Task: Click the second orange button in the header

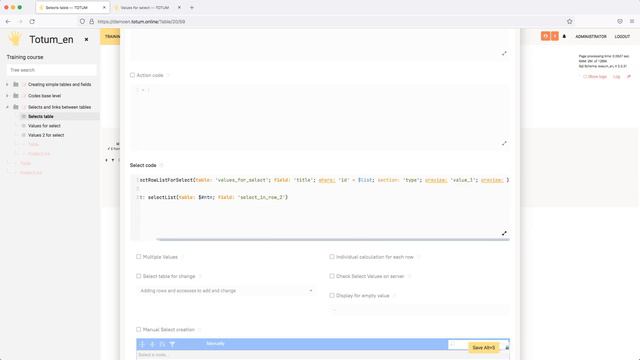Action: click(555, 36)
